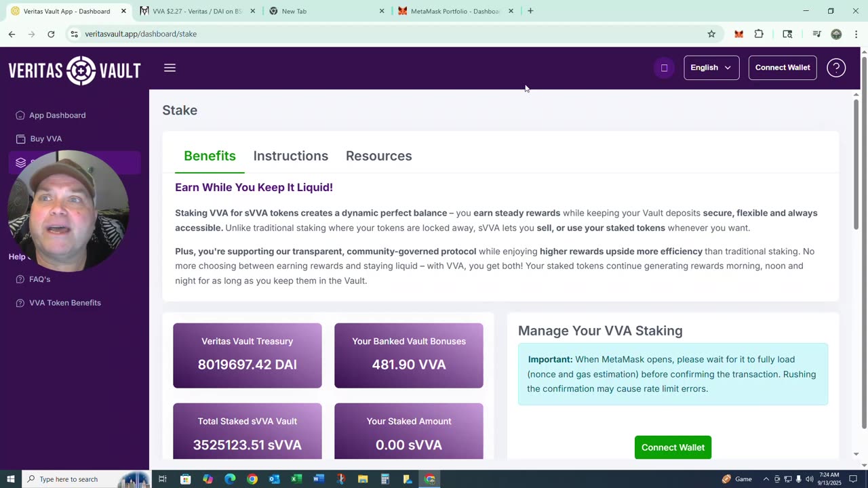868x488 pixels.
Task: Click the browser window vertical scrollbar
Action: point(864,244)
